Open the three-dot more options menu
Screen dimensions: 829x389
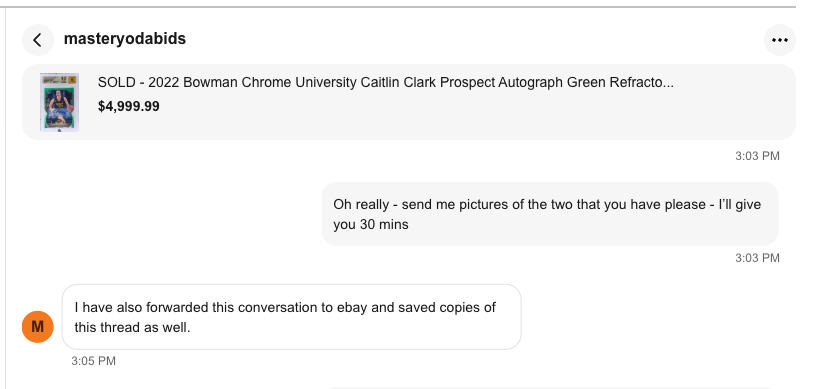click(x=780, y=40)
